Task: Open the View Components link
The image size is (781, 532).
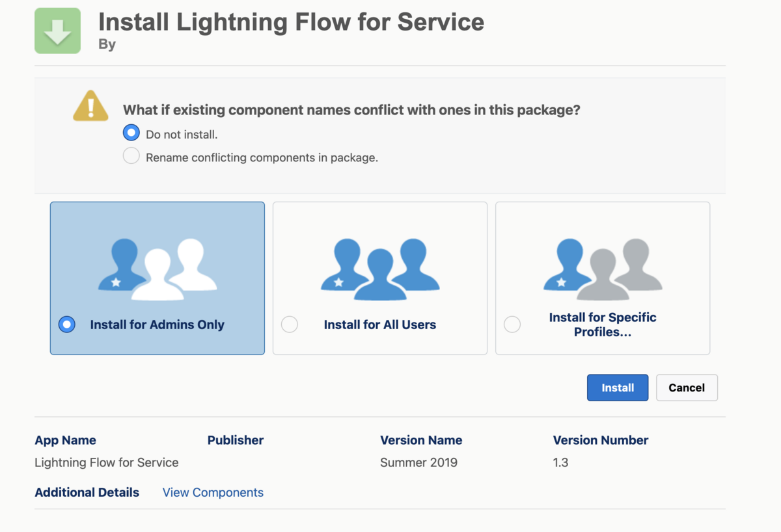Action: pos(213,492)
